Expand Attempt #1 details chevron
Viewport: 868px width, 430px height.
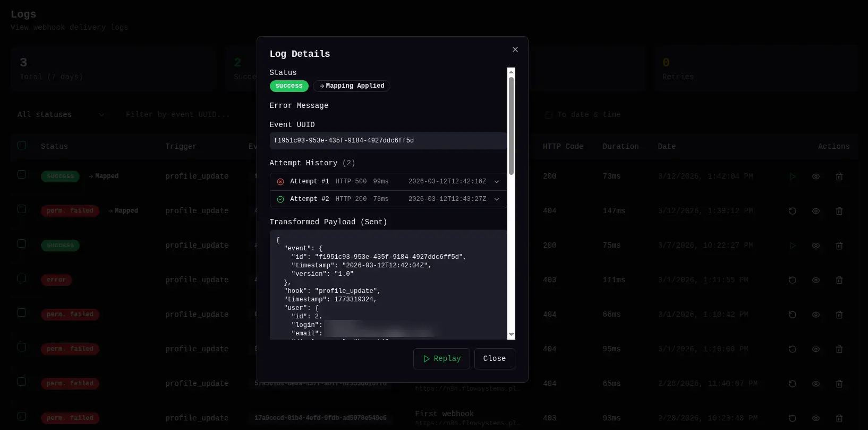[x=497, y=182]
